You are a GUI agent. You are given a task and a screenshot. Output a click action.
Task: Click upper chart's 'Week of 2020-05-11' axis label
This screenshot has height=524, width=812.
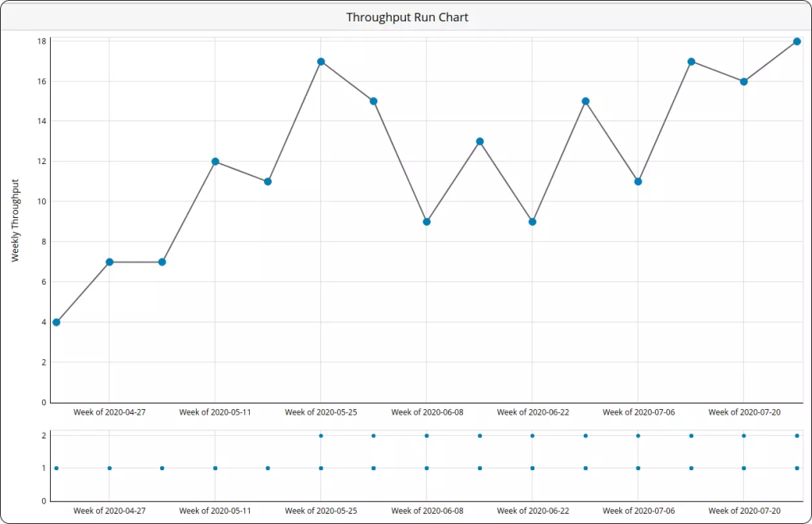[x=215, y=412]
